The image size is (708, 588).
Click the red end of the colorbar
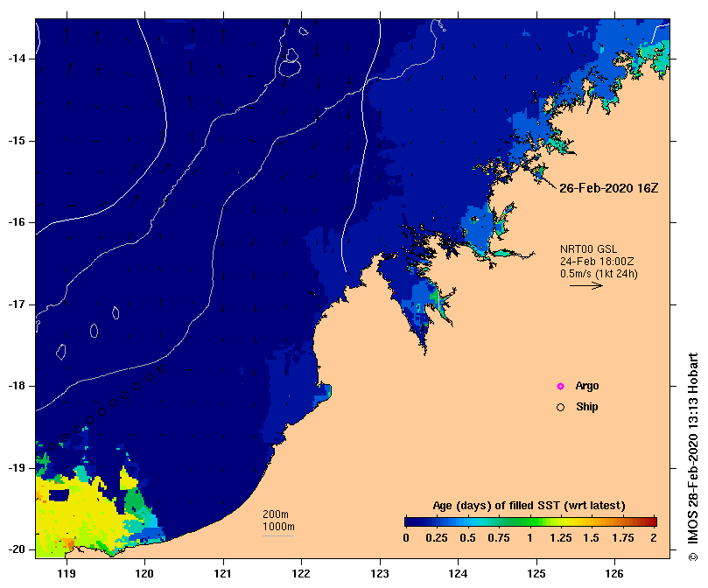[651, 522]
